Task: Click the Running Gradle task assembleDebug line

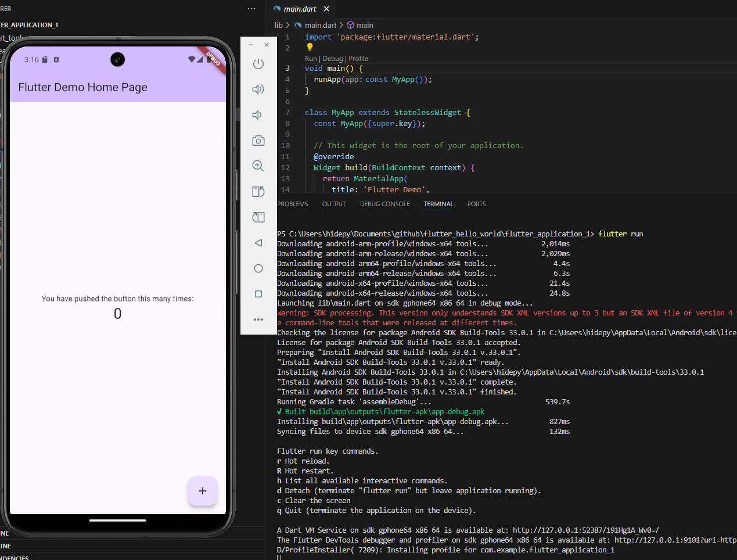Action: click(423, 402)
